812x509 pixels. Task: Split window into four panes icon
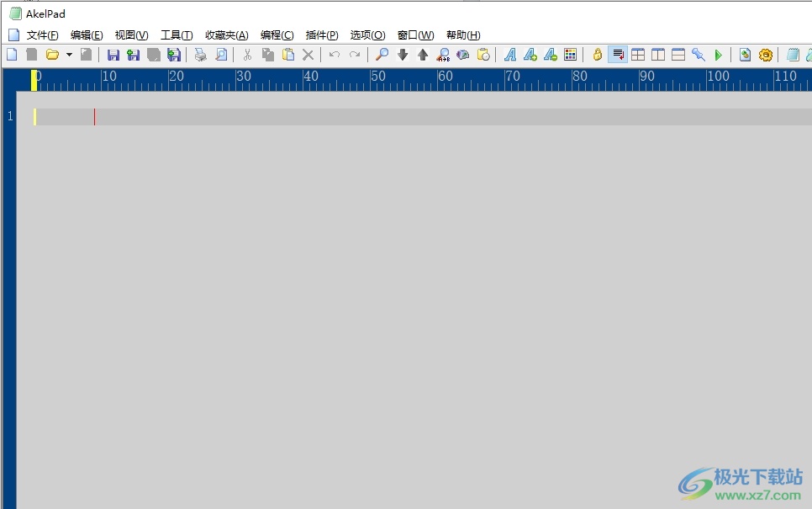(x=638, y=55)
